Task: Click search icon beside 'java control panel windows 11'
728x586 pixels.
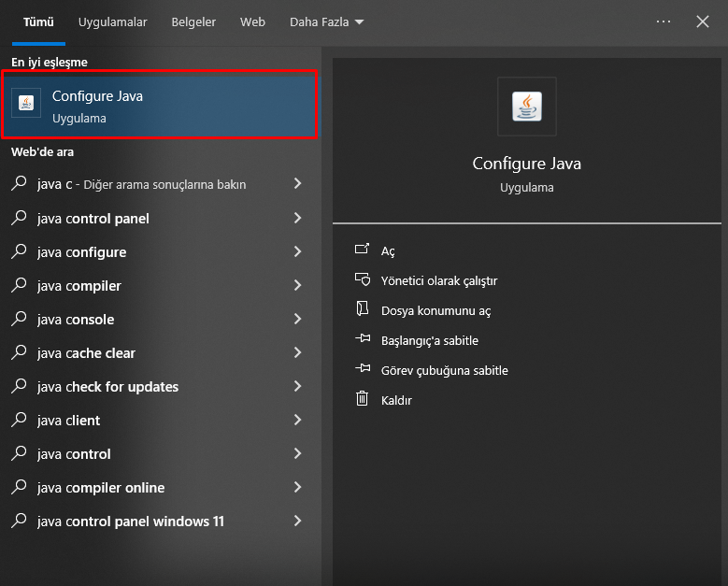Action: click(x=19, y=521)
